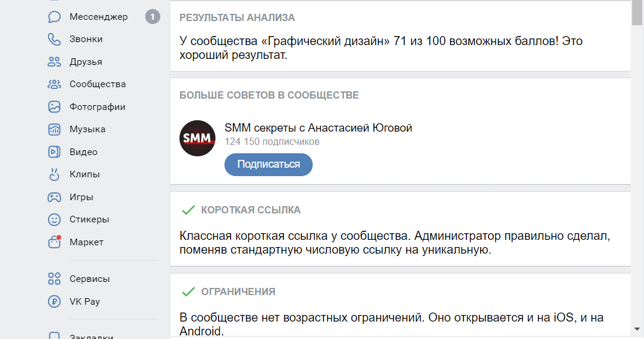
Task: Select the Сервисы menu item
Action: (x=89, y=279)
